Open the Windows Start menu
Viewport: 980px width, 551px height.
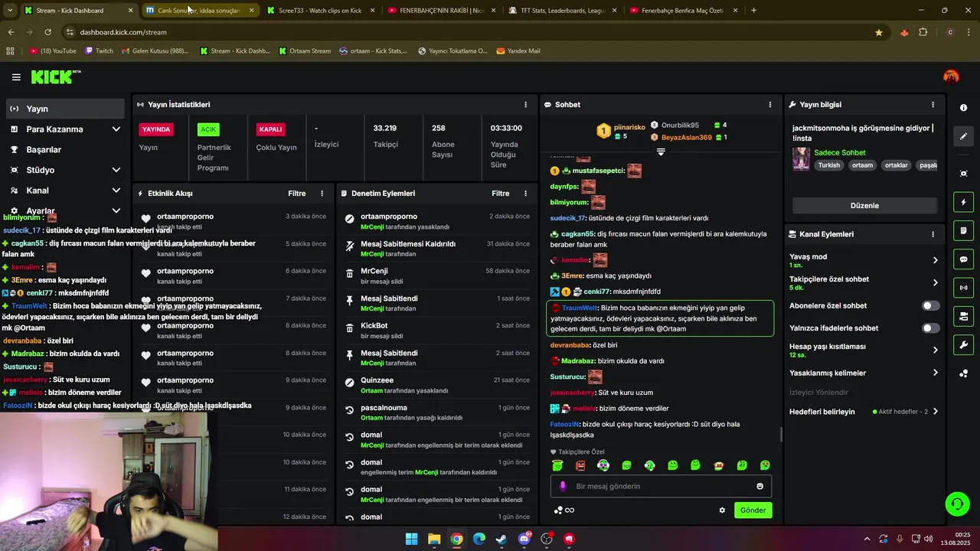pos(411,539)
